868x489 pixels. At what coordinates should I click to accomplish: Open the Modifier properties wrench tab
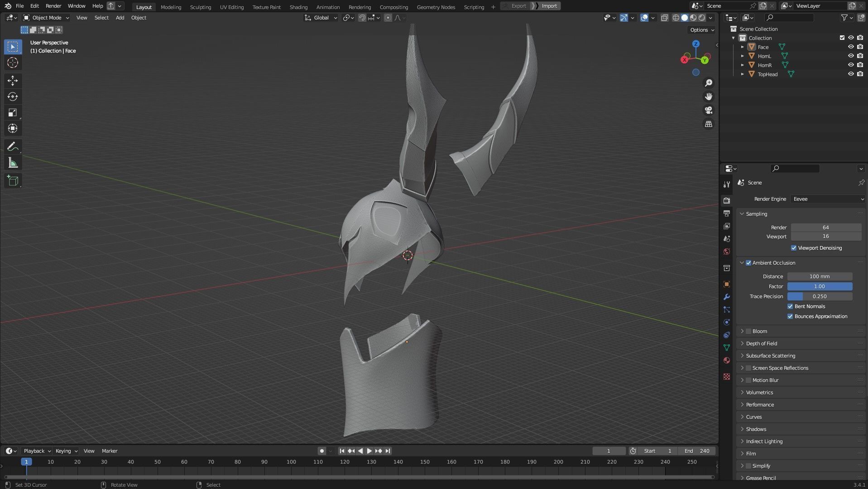(x=727, y=297)
